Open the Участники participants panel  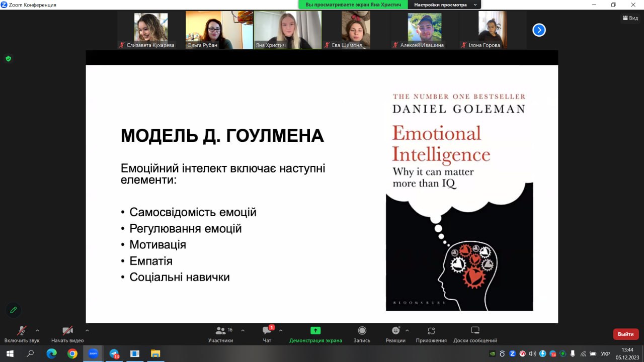221,334
